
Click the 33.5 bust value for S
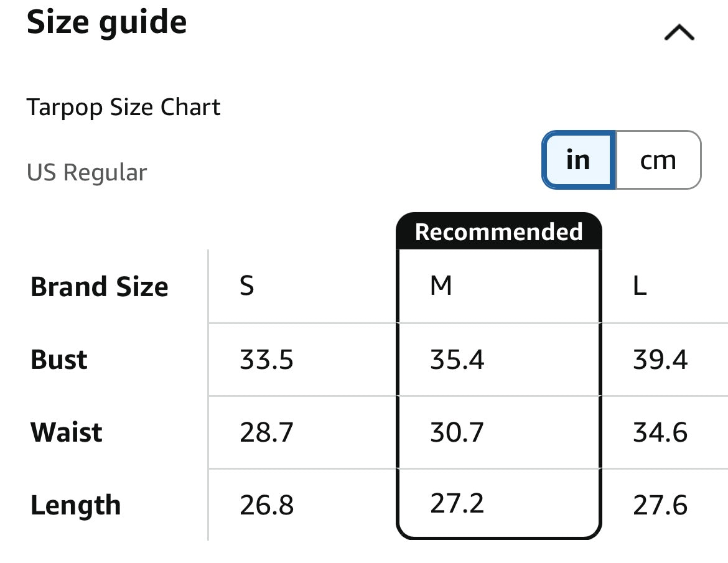(266, 360)
